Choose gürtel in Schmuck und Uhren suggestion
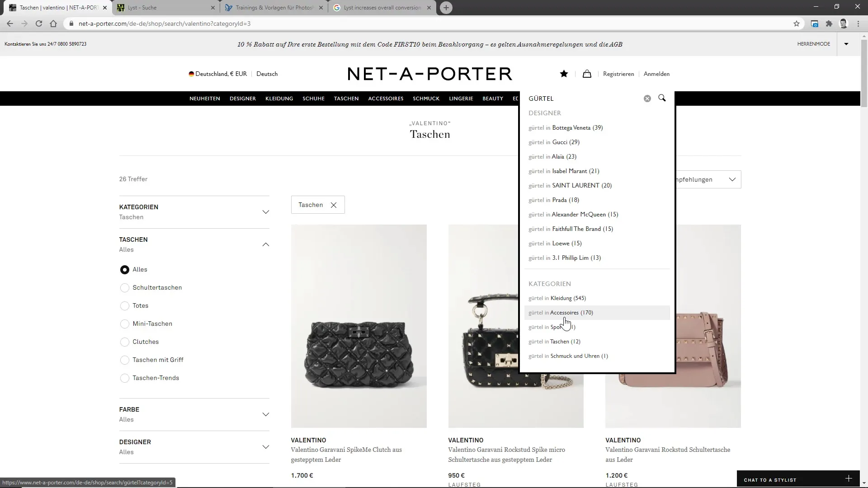868x488 pixels. tap(597, 356)
